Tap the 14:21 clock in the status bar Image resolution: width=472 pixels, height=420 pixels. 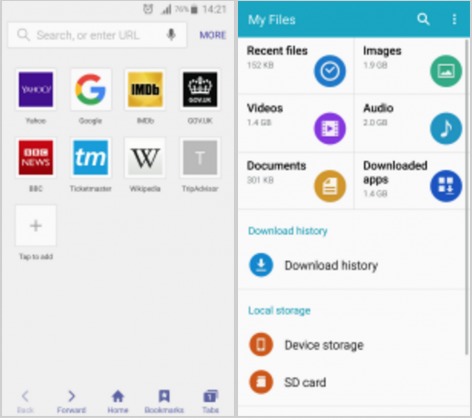(214, 9)
